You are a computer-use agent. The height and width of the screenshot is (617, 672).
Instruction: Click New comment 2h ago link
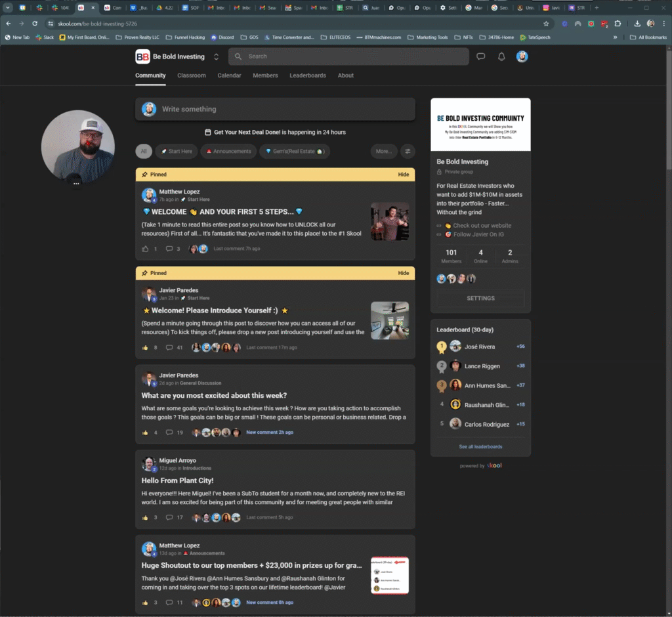pos(270,433)
